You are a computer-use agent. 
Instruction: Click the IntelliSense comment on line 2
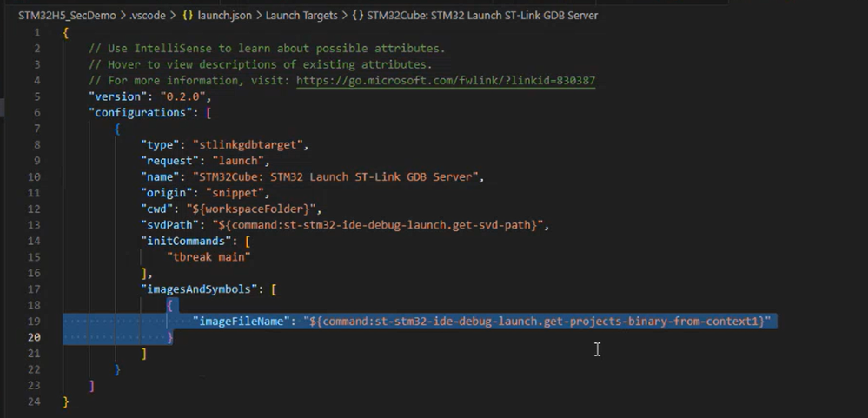[x=267, y=48]
